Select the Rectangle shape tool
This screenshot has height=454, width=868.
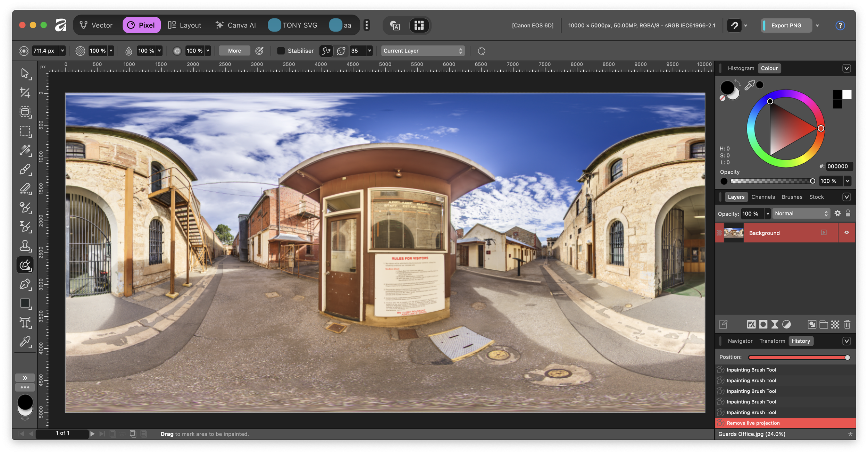click(25, 303)
